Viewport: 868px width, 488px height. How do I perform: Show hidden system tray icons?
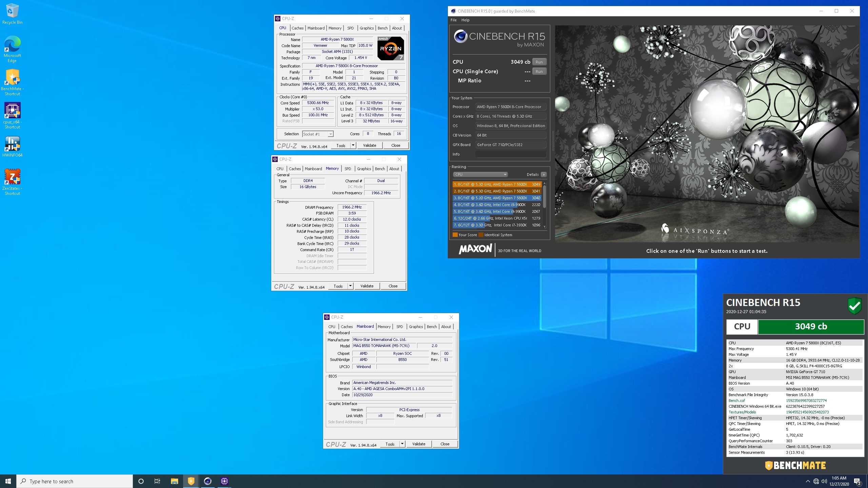tap(808, 481)
